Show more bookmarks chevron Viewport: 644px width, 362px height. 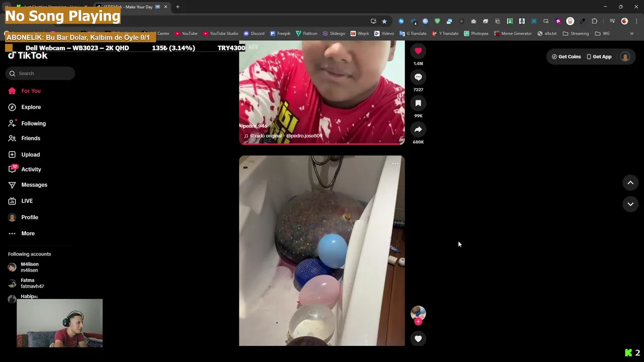click(632, 34)
